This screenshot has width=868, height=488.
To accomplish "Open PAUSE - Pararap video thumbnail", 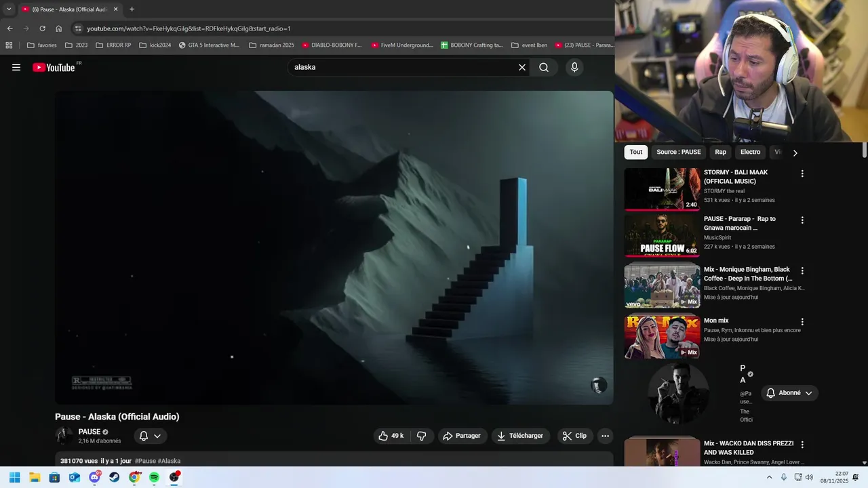I will 662,235.
